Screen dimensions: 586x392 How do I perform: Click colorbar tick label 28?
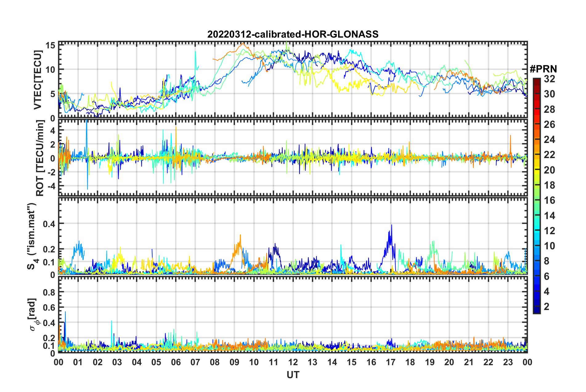click(x=549, y=109)
